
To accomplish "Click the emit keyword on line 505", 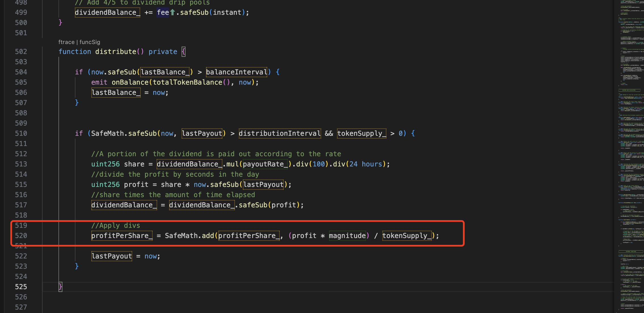I will pos(99,82).
